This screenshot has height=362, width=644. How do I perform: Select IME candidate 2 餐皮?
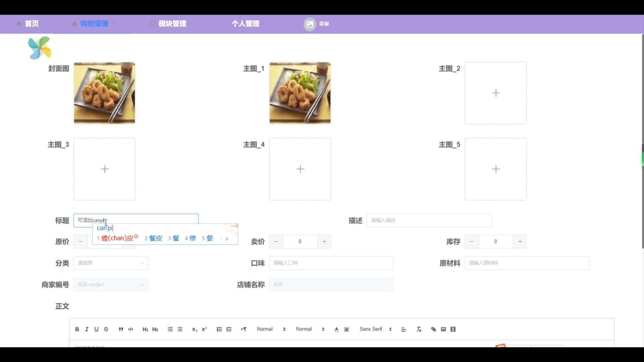[153, 238]
